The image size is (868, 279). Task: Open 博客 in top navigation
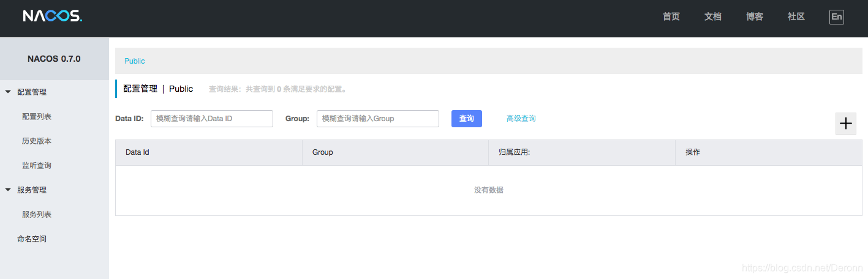754,17
